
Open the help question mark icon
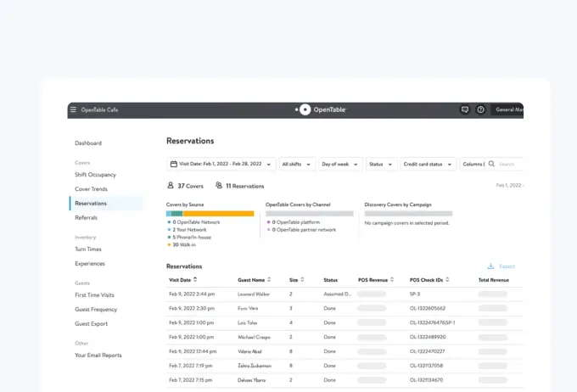pos(480,109)
